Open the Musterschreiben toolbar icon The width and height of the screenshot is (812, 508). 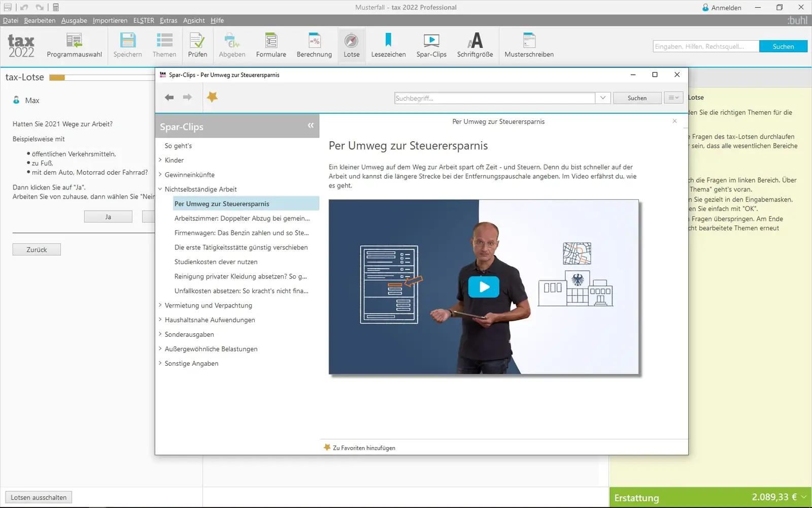click(x=529, y=45)
